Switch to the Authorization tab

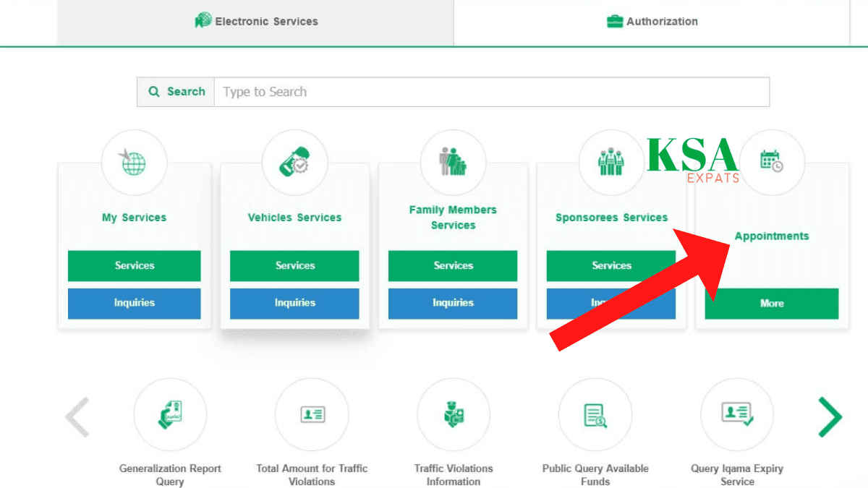(x=652, y=22)
